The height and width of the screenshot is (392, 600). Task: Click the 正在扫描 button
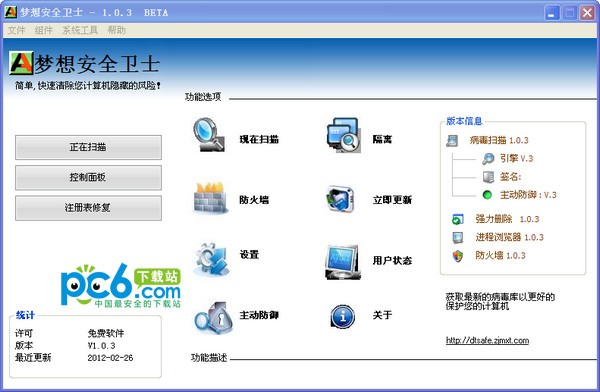[88, 147]
